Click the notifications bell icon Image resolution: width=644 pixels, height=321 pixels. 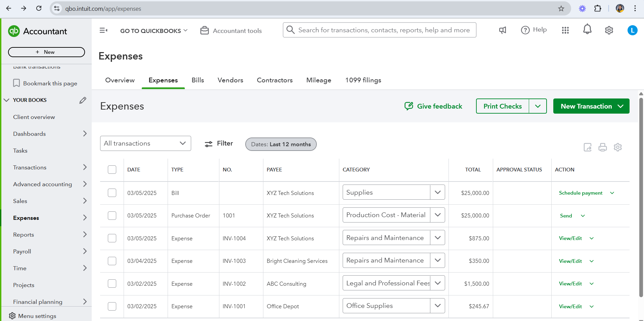[x=587, y=30]
